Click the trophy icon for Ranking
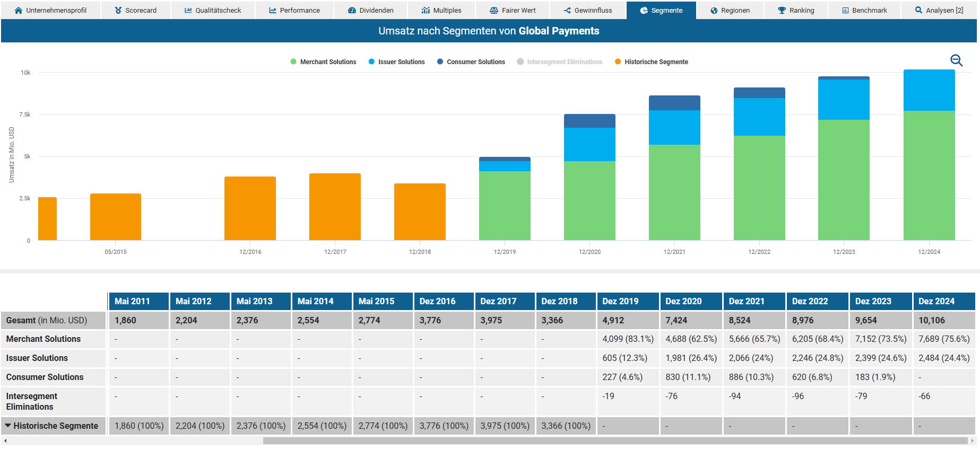This screenshot has width=980, height=450. click(782, 10)
